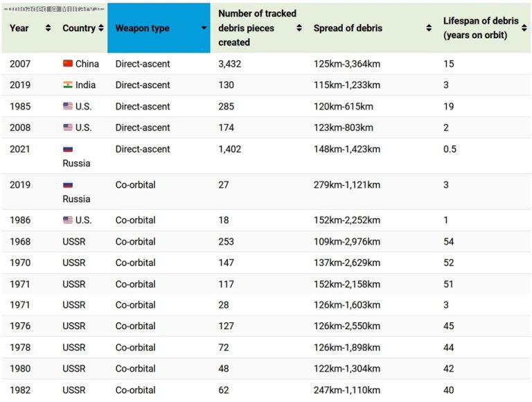Image resolution: width=532 pixels, height=402 pixels.
Task: Click the India flag icon
Action: [x=68, y=85]
